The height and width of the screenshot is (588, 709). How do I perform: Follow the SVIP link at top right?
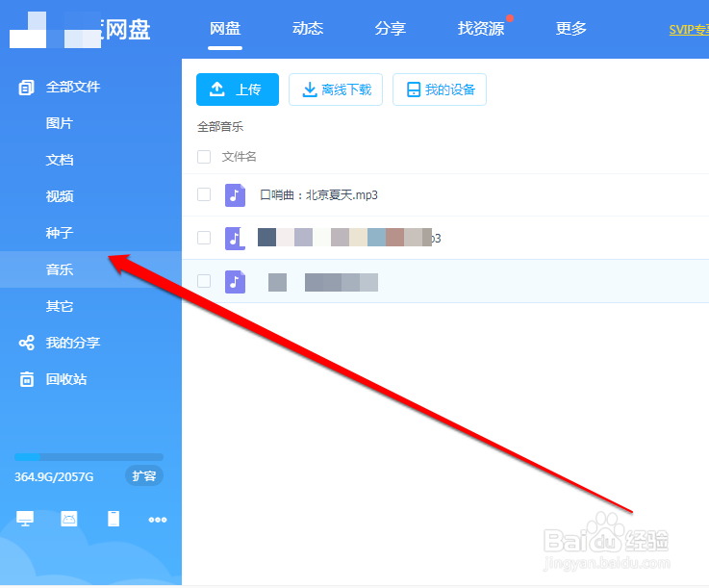(689, 30)
